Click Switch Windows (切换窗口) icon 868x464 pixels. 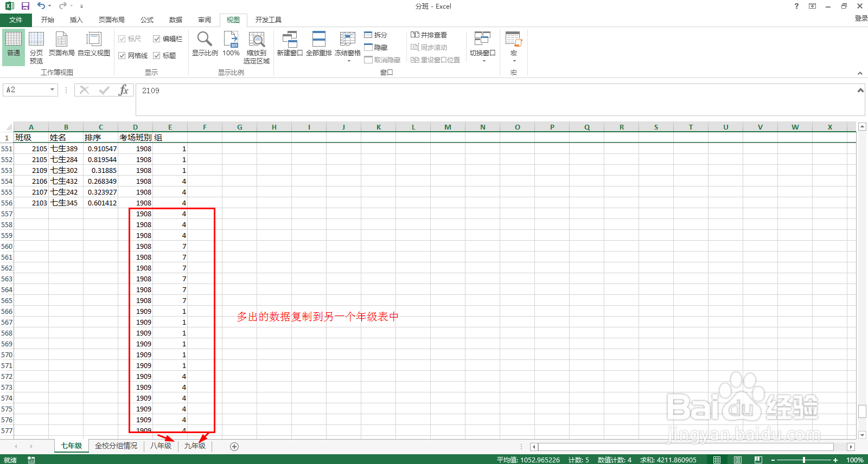482,38
